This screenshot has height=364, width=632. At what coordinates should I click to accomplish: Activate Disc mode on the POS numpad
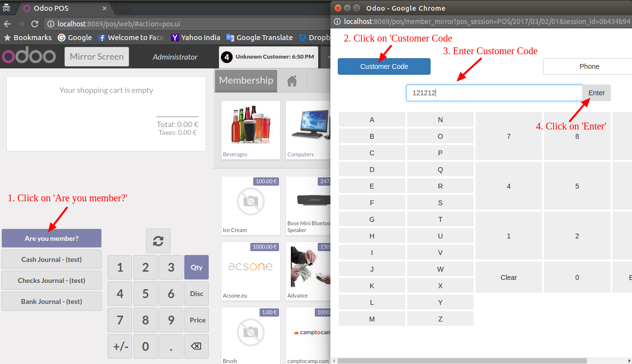(x=196, y=294)
